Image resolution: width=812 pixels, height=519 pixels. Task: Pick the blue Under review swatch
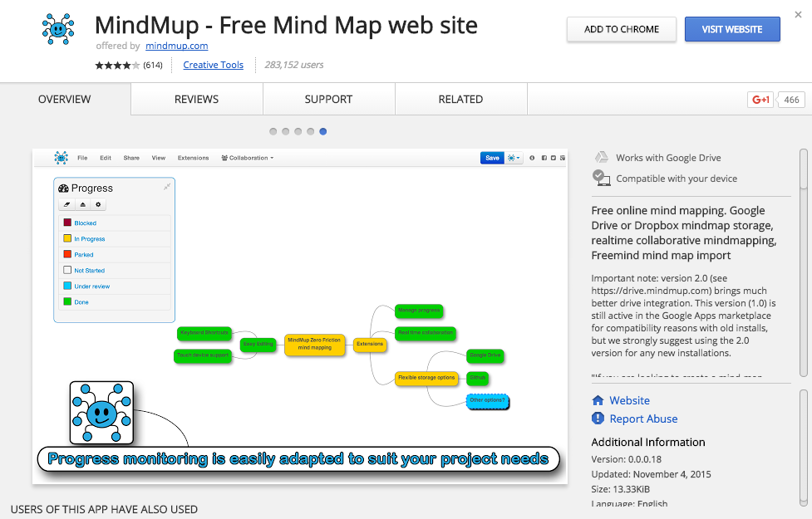67,286
